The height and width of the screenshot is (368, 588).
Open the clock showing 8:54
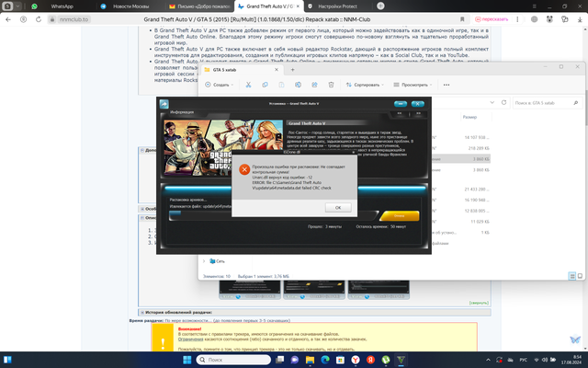click(571, 360)
